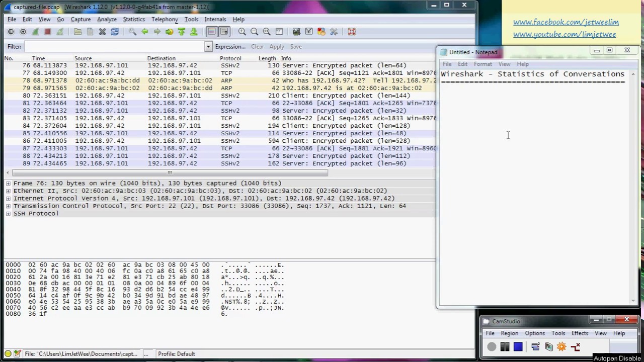Open Region menu in CamStudio
Image resolution: width=644 pixels, height=362 pixels.
pos(509,333)
